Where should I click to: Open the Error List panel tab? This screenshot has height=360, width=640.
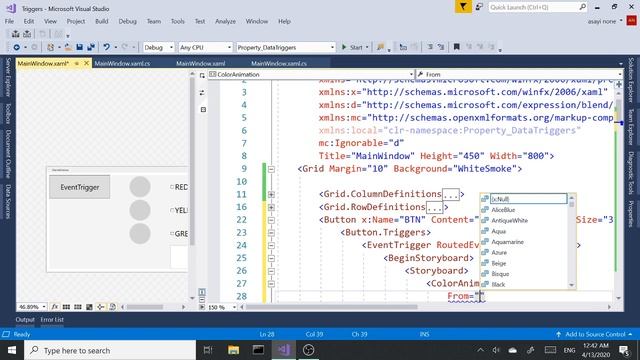pyautogui.click(x=52, y=320)
